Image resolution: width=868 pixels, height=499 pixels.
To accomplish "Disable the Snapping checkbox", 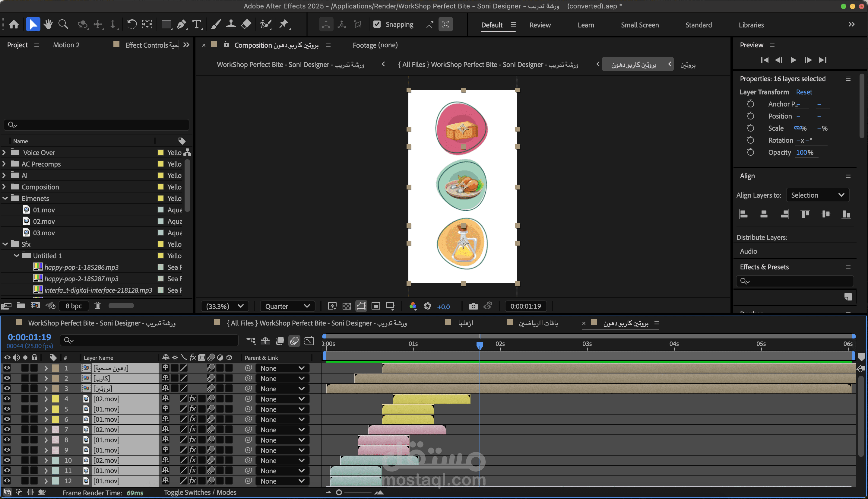I will point(377,24).
